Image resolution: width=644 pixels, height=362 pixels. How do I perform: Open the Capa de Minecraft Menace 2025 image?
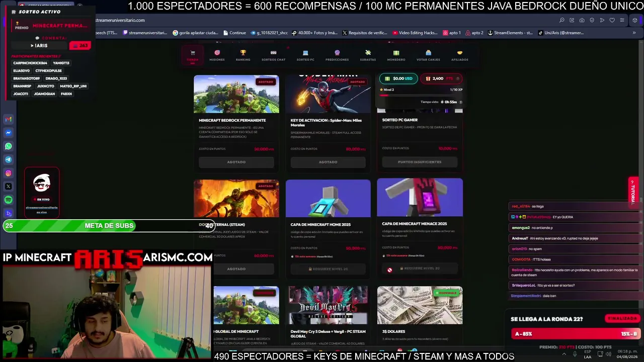point(420,198)
